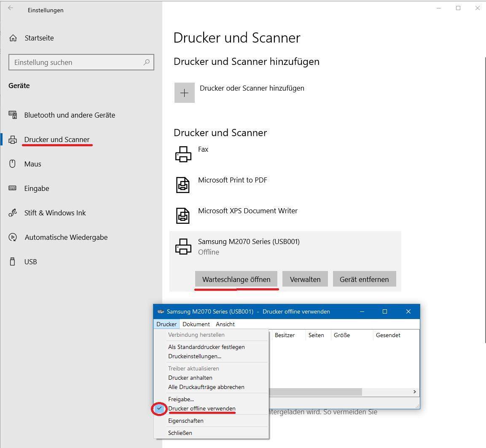The height and width of the screenshot is (448, 486).
Task: Select the Fax printer icon
Action: [x=183, y=153]
